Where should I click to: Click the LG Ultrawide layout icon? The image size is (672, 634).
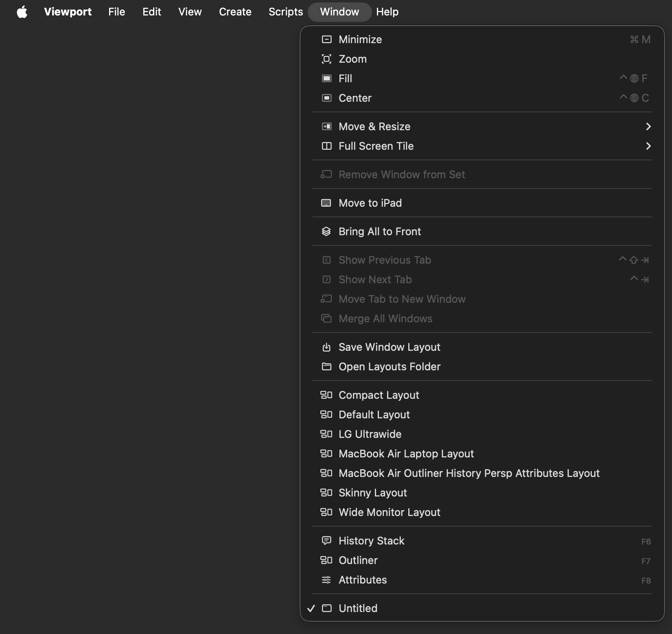coord(326,434)
